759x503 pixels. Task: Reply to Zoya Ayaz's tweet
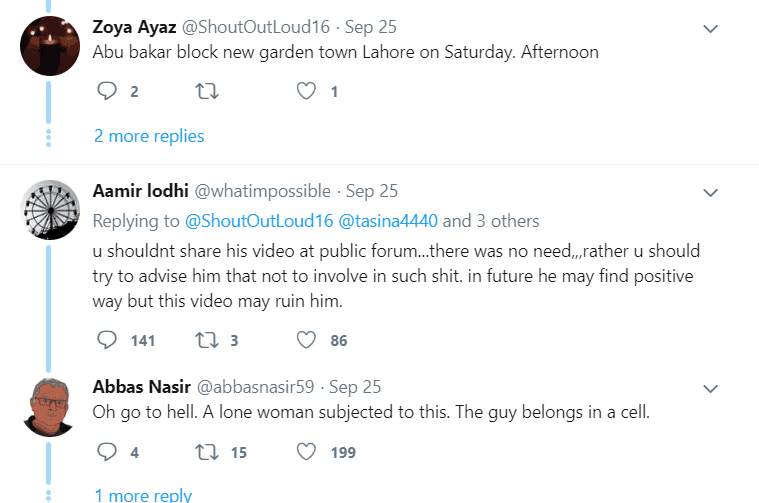click(x=107, y=92)
